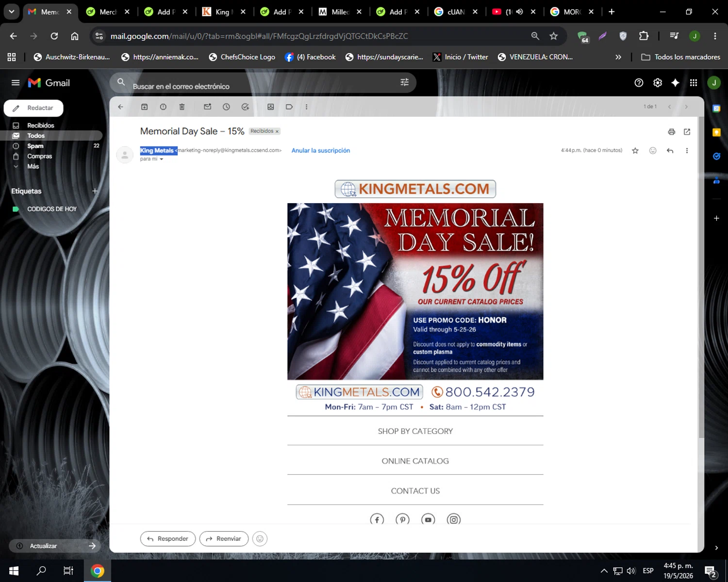Open Gemini sparkle assistant
728x582 pixels.
point(675,83)
